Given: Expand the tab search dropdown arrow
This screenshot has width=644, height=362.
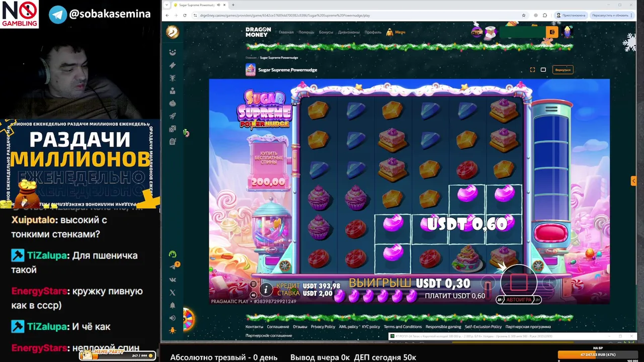Looking at the screenshot, I should pos(167,5).
